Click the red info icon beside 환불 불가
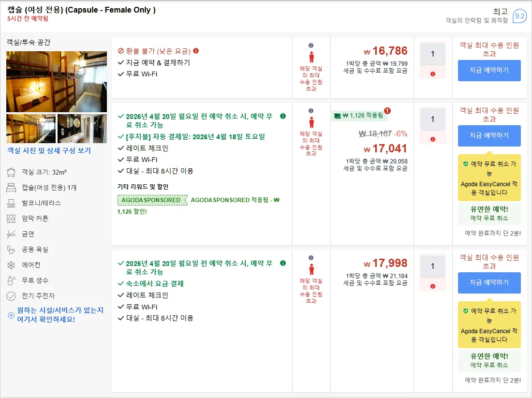 (x=196, y=51)
